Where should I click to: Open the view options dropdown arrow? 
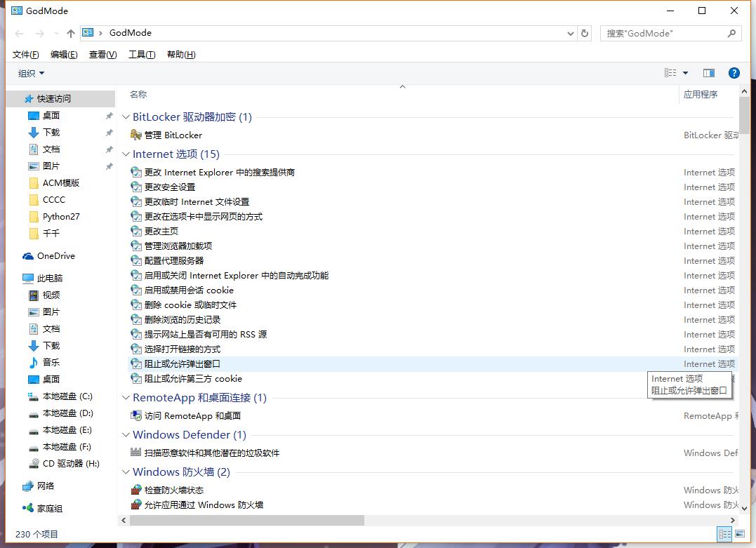click(685, 73)
